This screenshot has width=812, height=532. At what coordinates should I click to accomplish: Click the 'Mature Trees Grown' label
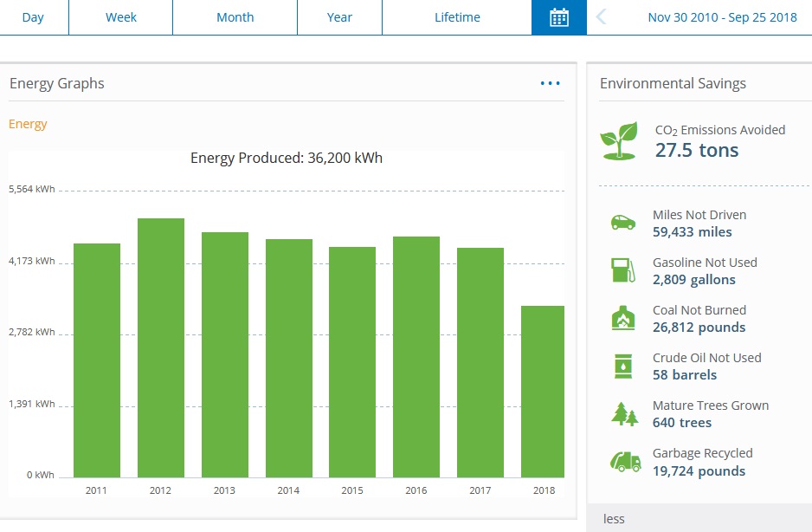[711, 405]
